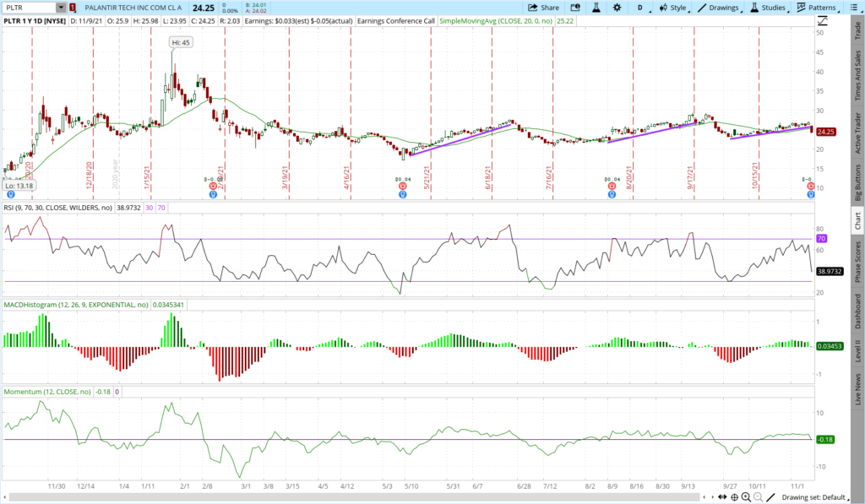The image size is (865, 504).
Task: Click the red alert icon beside PLTR
Action: click(73, 7)
